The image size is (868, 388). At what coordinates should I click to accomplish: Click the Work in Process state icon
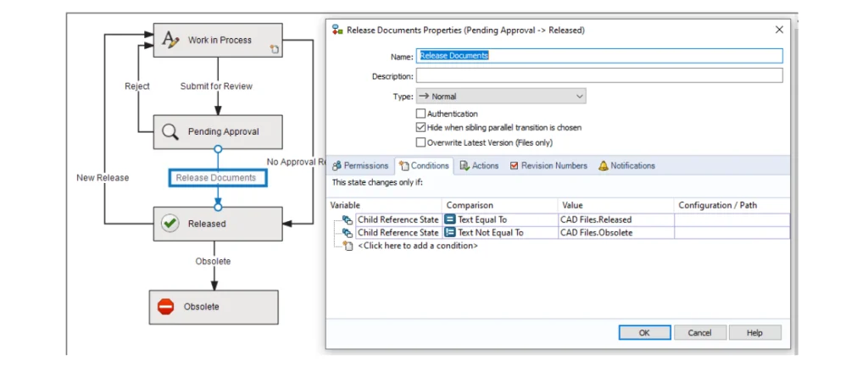[x=170, y=40]
